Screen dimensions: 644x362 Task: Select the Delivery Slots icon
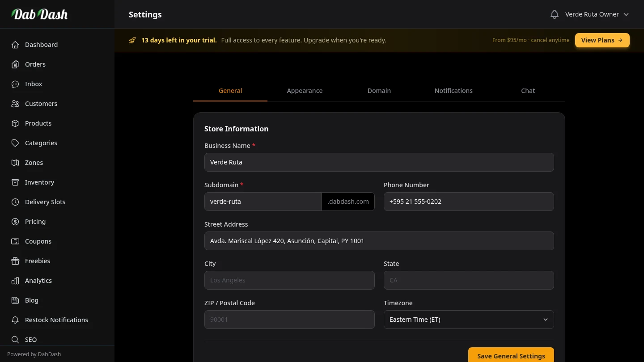(x=15, y=202)
